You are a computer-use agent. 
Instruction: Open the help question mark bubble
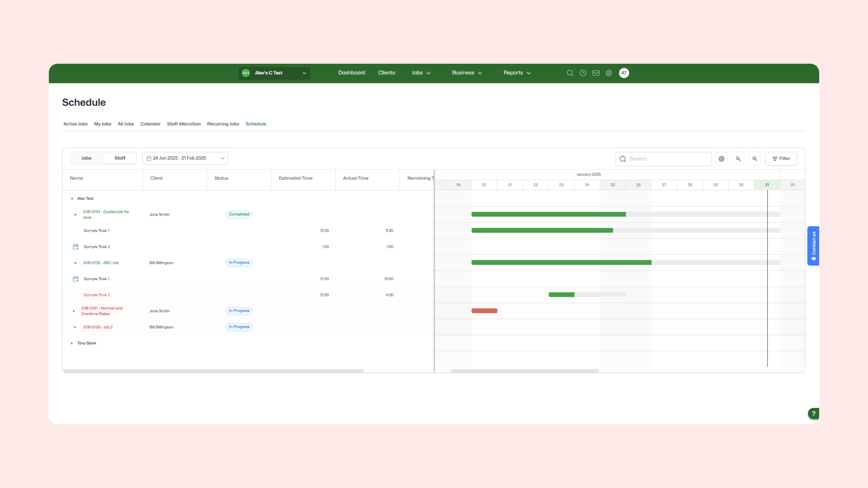tap(813, 413)
